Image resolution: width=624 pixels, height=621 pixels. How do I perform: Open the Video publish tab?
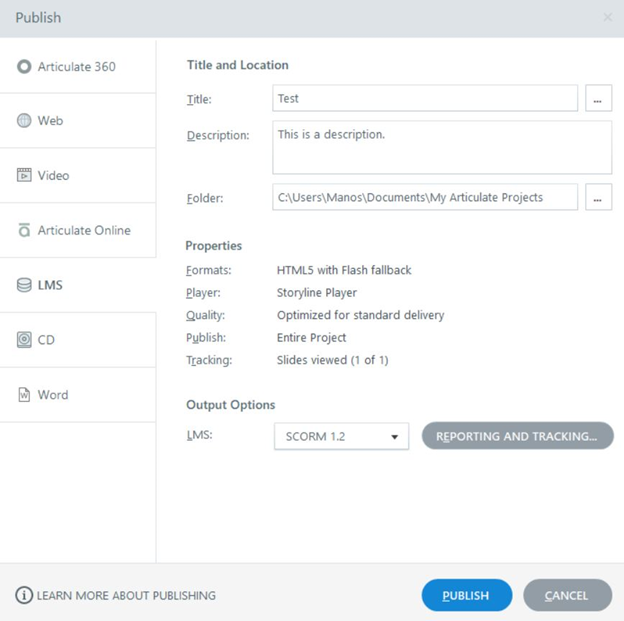78,175
